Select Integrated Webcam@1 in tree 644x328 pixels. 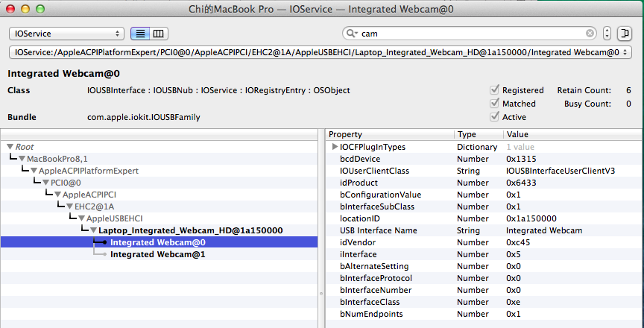(157, 255)
